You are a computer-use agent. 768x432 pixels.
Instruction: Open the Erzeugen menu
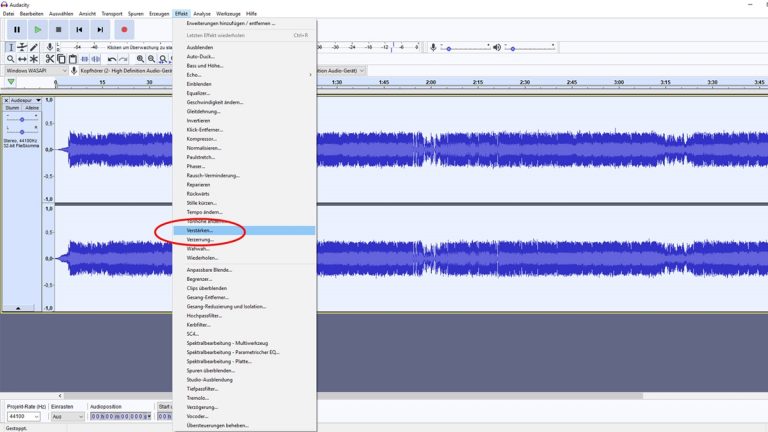[x=159, y=14]
